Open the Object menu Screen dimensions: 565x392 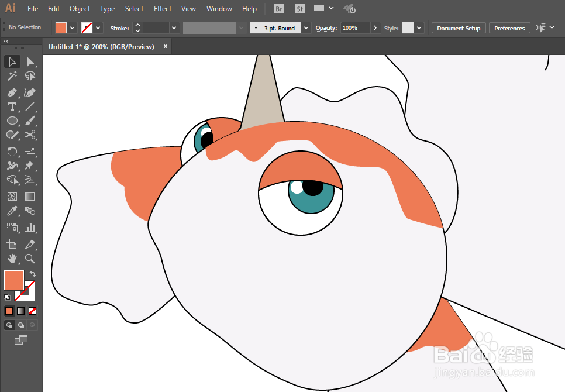(80, 9)
